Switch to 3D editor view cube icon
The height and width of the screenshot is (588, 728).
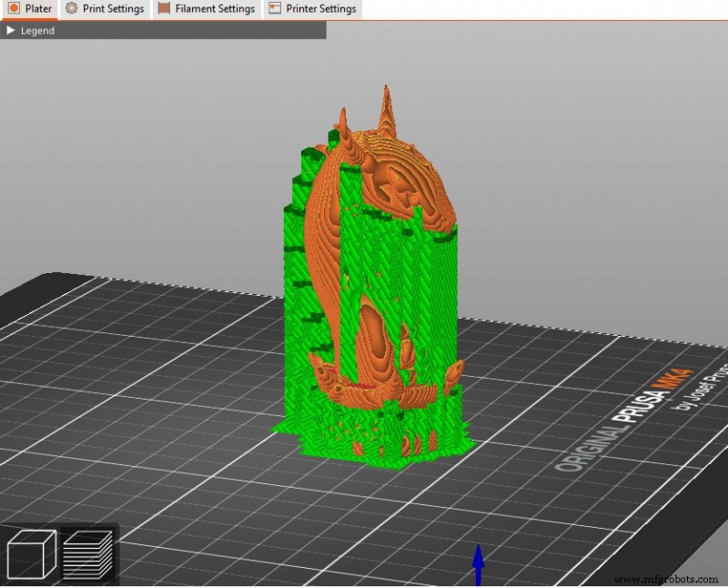(x=31, y=553)
